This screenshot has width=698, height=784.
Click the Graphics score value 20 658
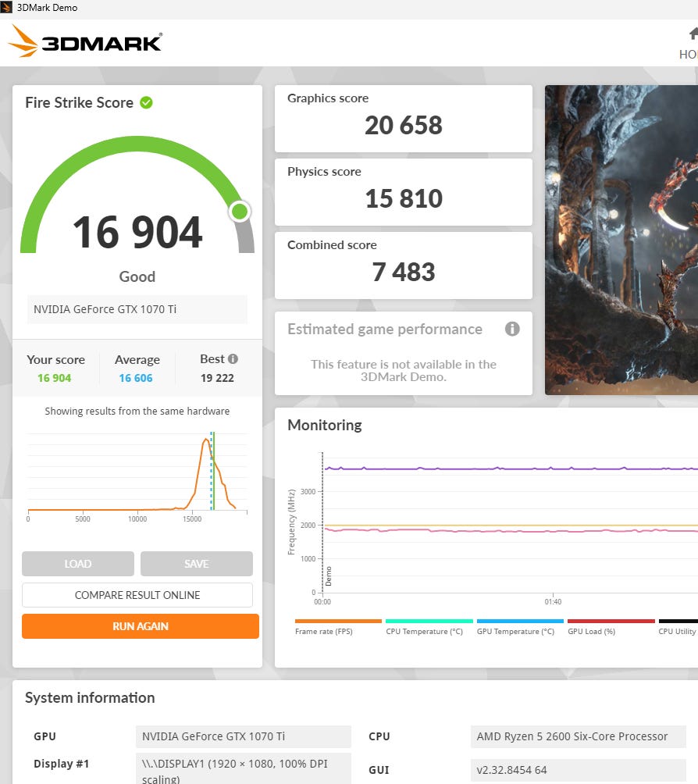pos(404,125)
